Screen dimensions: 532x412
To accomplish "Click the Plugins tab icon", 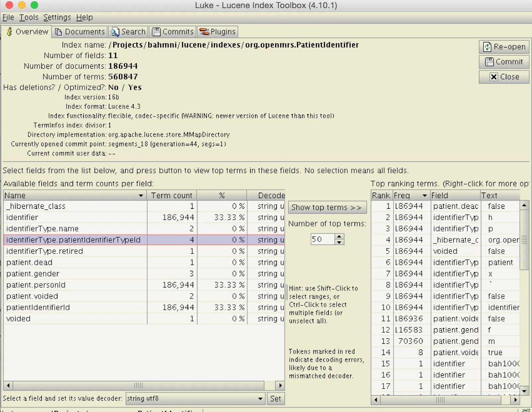I will click(204, 32).
